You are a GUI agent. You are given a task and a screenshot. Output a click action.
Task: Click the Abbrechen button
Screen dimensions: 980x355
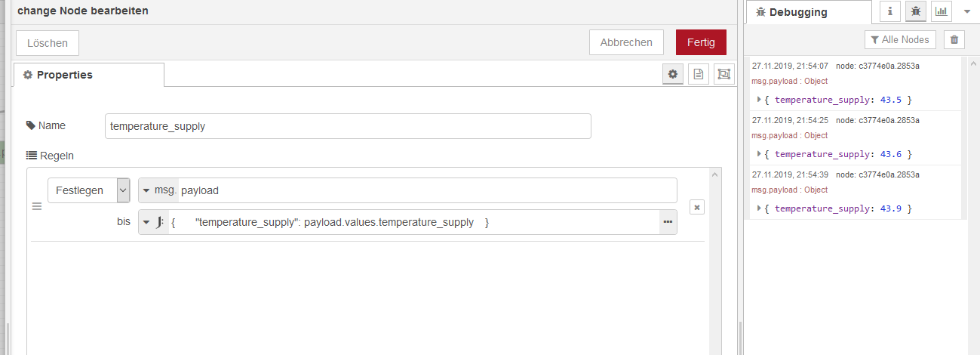coord(626,42)
